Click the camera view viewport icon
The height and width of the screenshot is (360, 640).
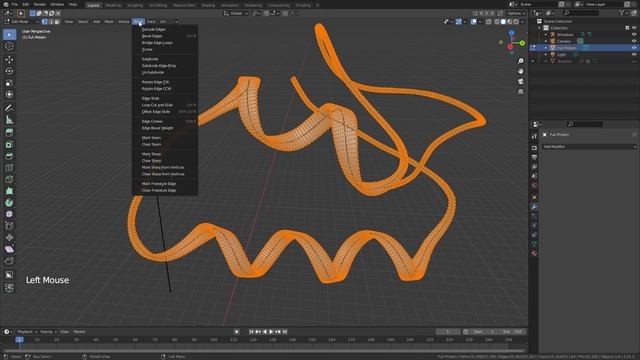520,82
